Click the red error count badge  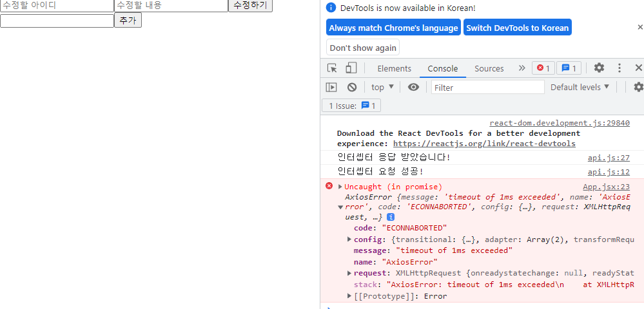(543, 68)
